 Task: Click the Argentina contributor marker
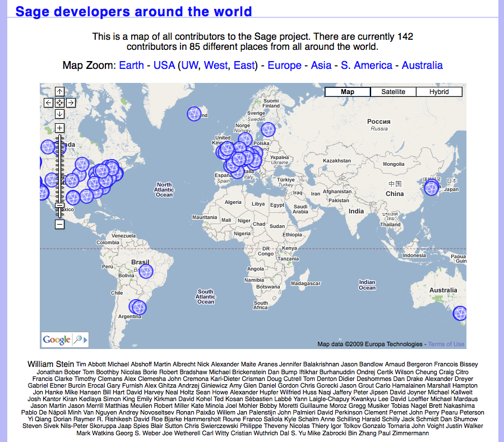point(138,307)
